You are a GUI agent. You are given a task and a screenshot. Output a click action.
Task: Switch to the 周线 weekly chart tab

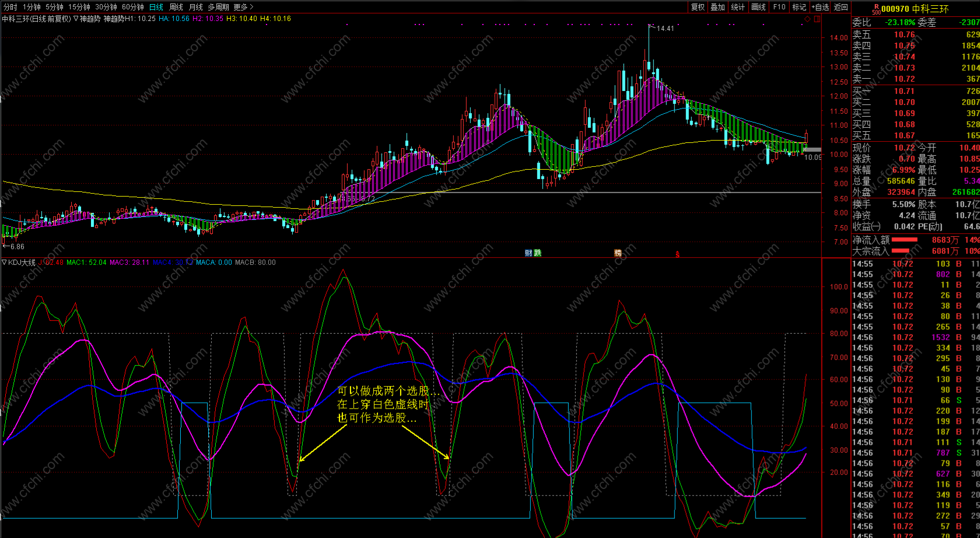(x=176, y=7)
